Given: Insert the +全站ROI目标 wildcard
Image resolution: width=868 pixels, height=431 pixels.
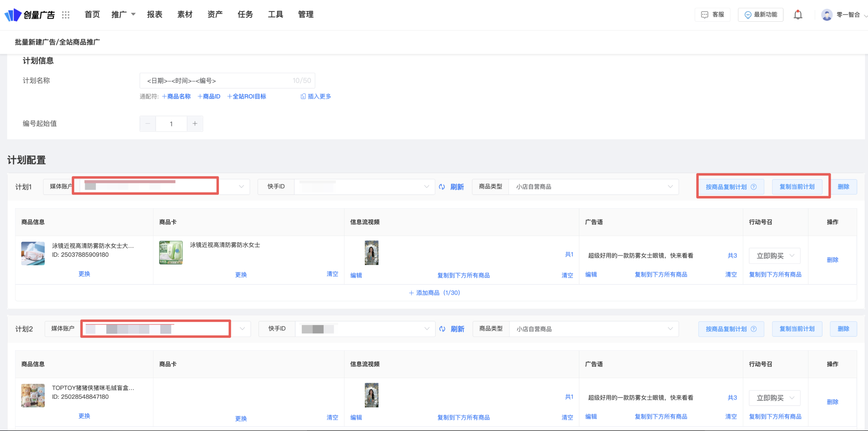Looking at the screenshot, I should 246,97.
